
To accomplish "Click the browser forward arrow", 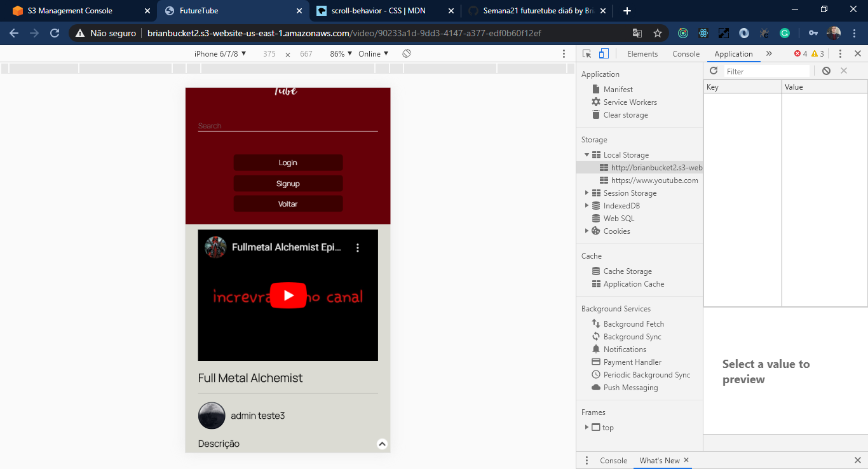I will click(x=34, y=33).
